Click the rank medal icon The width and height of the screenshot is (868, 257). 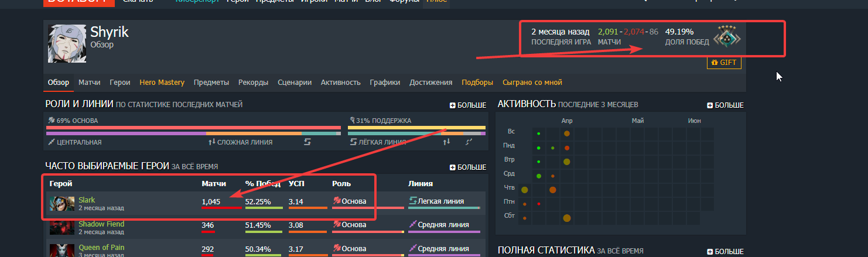(x=727, y=36)
